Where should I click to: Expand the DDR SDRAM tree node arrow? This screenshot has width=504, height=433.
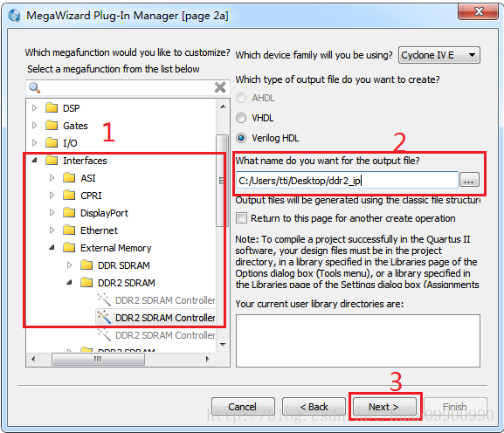coord(69,265)
